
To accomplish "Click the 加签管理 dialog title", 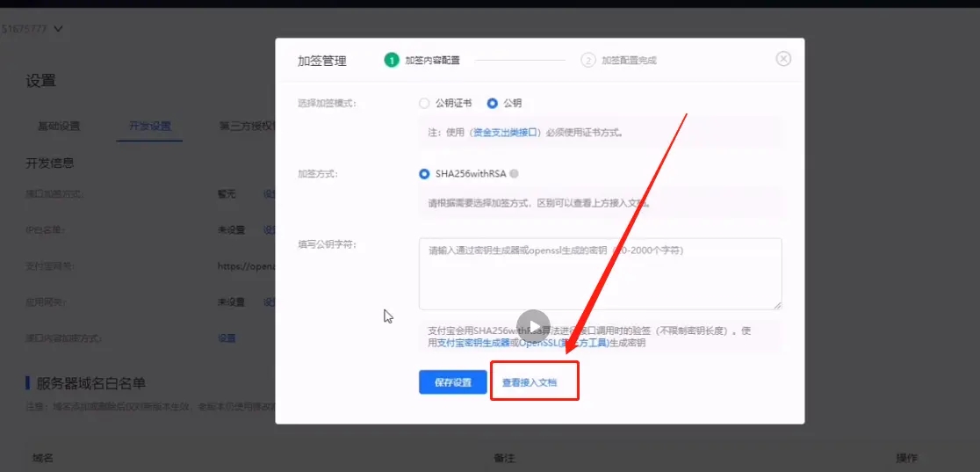I will pos(322,61).
